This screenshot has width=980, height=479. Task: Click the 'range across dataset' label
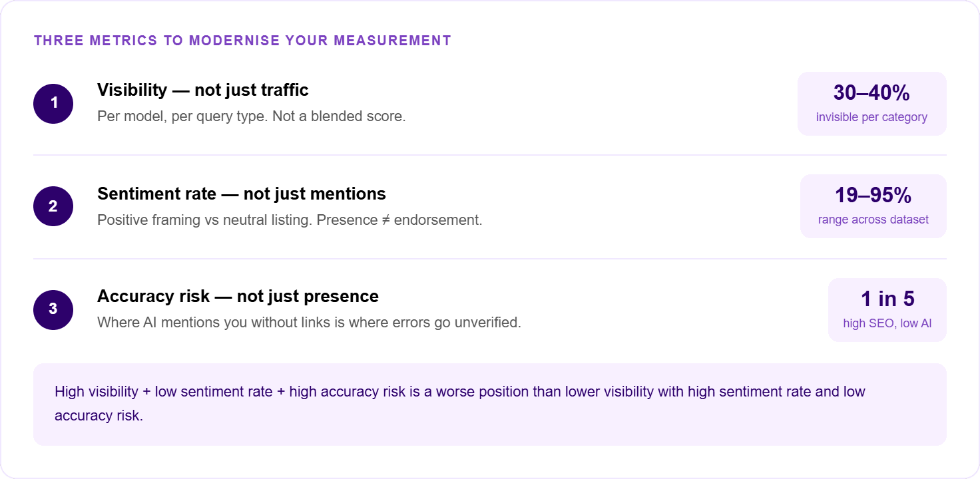point(873,220)
